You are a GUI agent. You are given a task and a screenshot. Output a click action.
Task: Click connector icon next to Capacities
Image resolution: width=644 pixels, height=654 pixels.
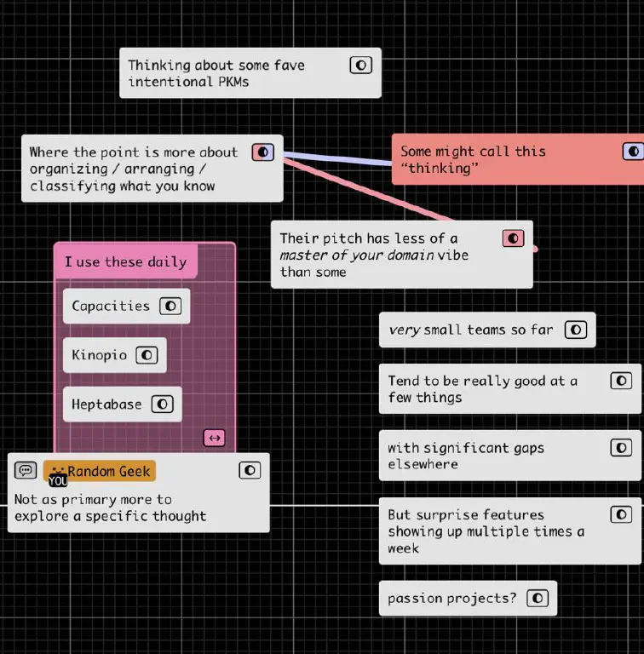(x=170, y=306)
